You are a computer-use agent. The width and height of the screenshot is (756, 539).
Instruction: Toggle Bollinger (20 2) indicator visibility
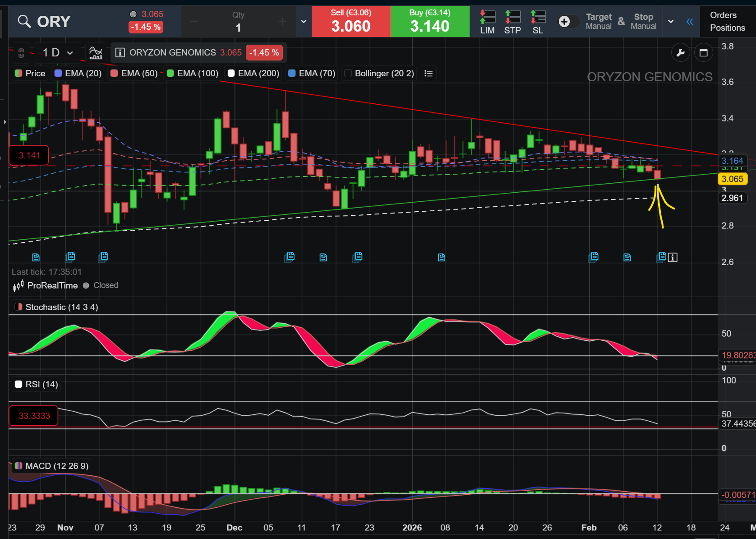click(x=348, y=73)
